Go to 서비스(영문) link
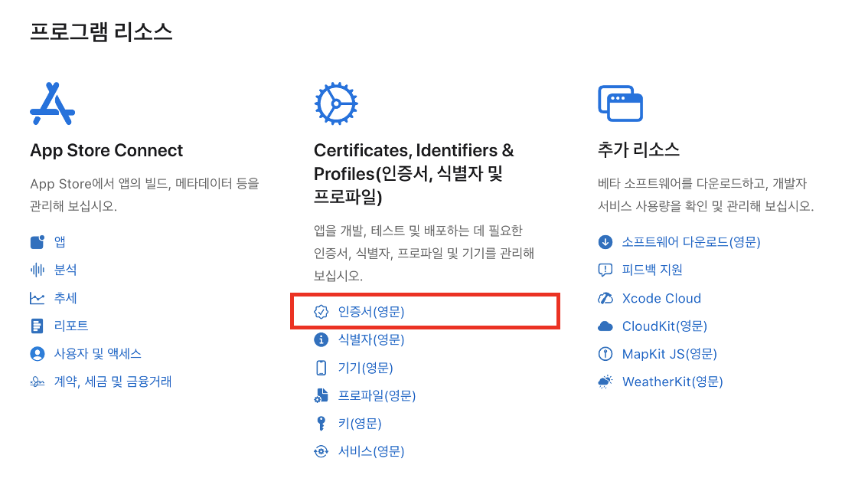 pyautogui.click(x=370, y=451)
